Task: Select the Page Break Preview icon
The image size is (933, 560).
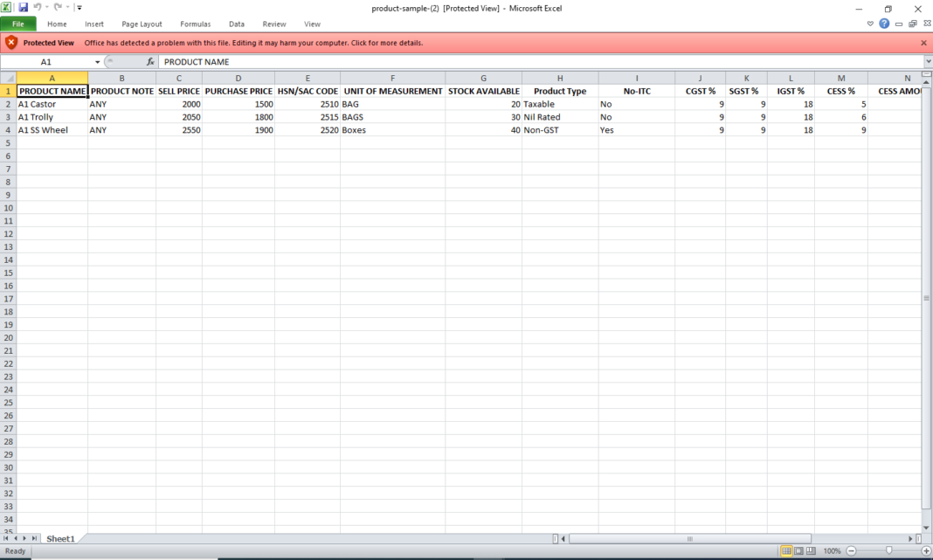Action: click(x=811, y=550)
